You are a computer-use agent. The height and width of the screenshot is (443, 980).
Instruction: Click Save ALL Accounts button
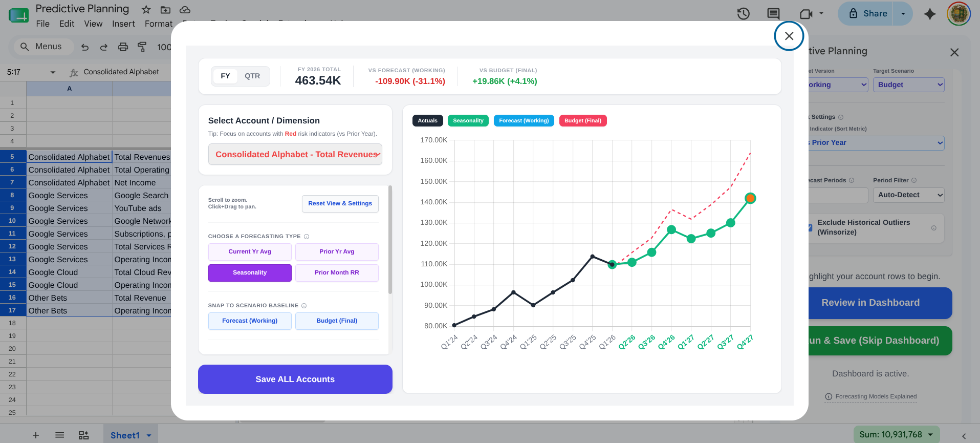click(x=295, y=379)
